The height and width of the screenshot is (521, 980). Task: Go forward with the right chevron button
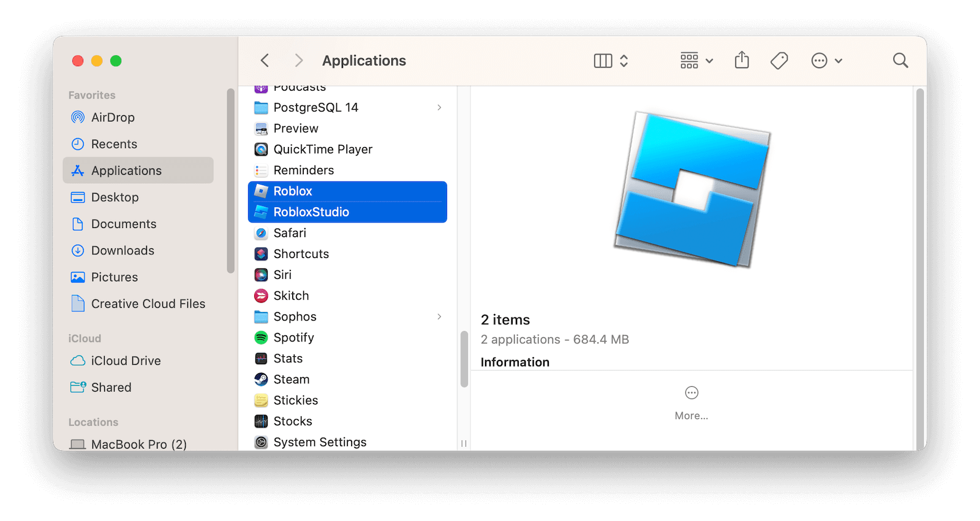(x=298, y=61)
